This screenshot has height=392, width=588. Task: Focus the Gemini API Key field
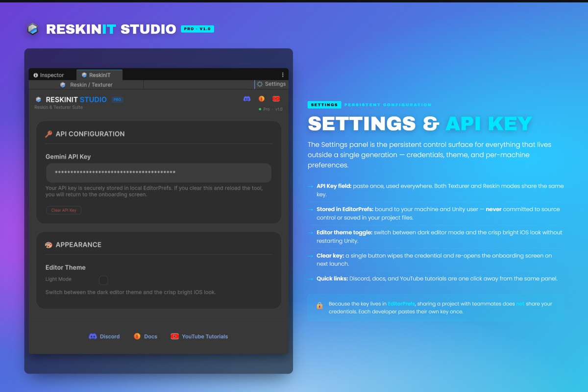(x=159, y=173)
